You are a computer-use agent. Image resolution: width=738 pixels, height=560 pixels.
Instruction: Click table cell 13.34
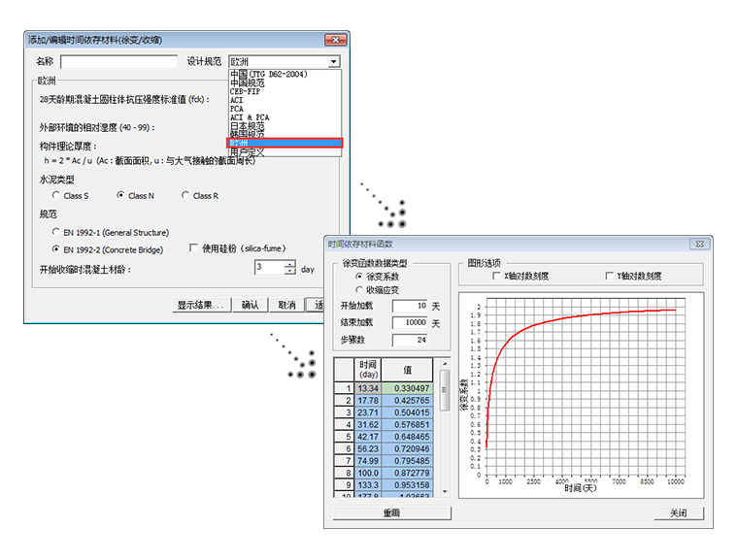(x=368, y=388)
